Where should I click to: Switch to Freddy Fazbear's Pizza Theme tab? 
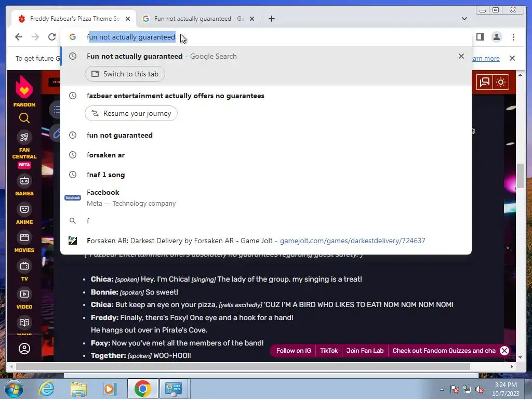click(x=74, y=19)
